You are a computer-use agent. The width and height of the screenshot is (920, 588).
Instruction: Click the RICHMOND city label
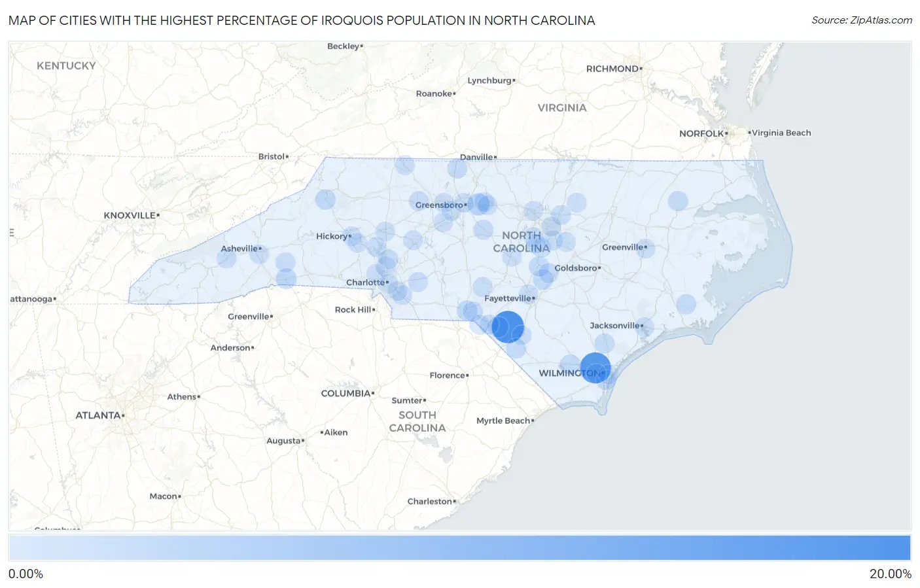pyautogui.click(x=612, y=69)
